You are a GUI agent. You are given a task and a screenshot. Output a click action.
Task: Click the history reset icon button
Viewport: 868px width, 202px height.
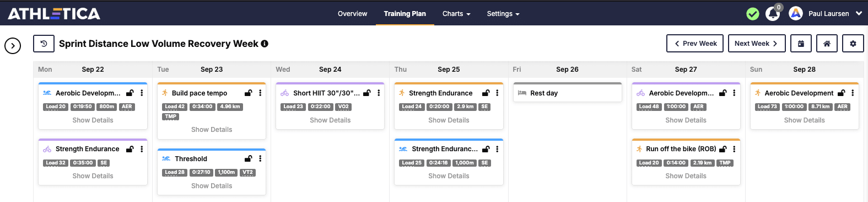[44, 44]
